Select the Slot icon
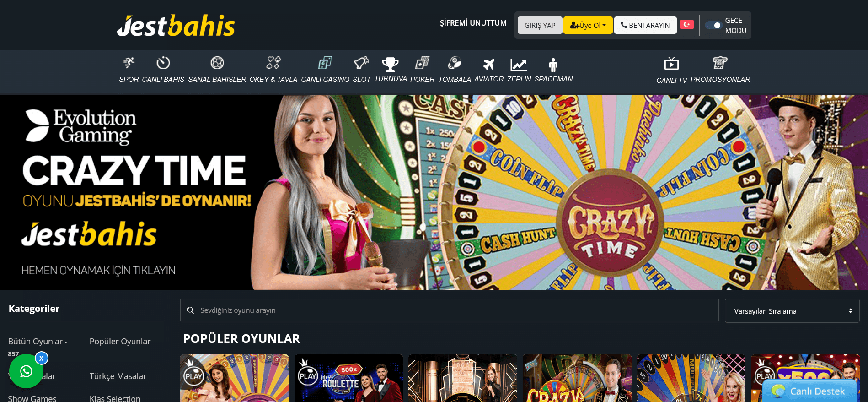 coord(361,63)
